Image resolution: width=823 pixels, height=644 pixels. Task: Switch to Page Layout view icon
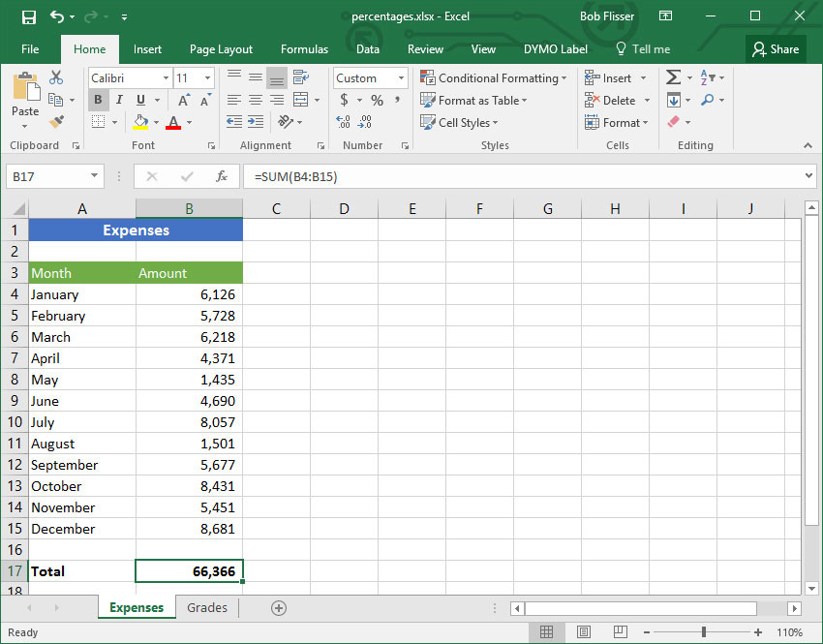click(584, 632)
